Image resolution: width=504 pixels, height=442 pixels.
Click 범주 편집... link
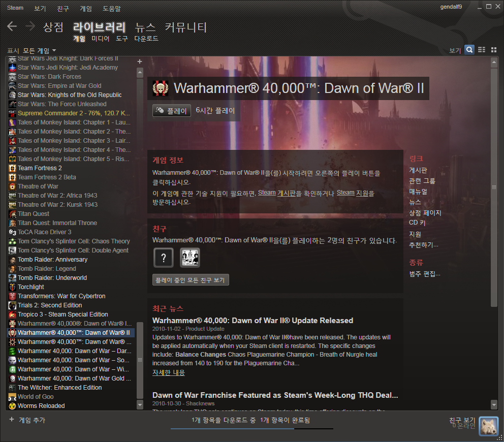click(x=425, y=274)
